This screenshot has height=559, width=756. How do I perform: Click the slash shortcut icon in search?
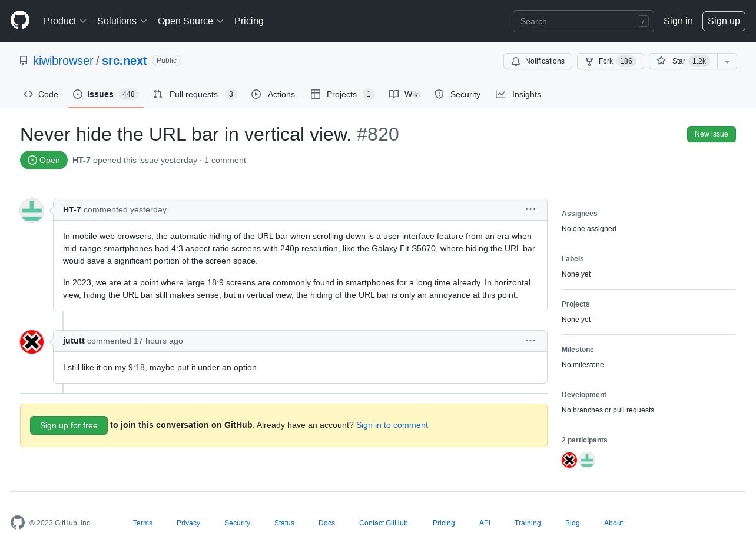[643, 21]
